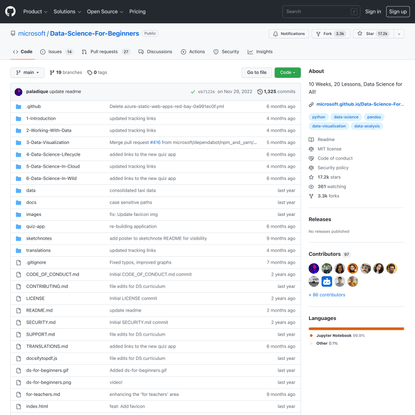Click the file icon next to .gitignore
This screenshot has height=415, width=415.
pos(18,262)
